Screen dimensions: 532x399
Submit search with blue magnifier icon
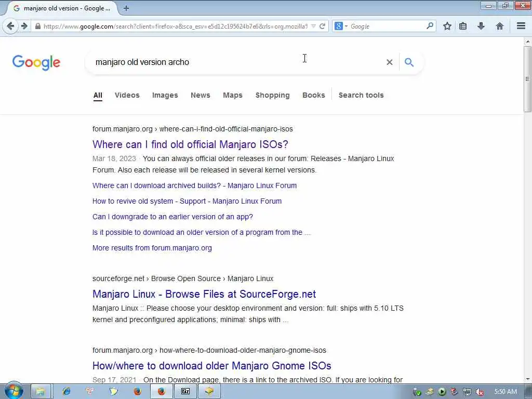coord(409,62)
